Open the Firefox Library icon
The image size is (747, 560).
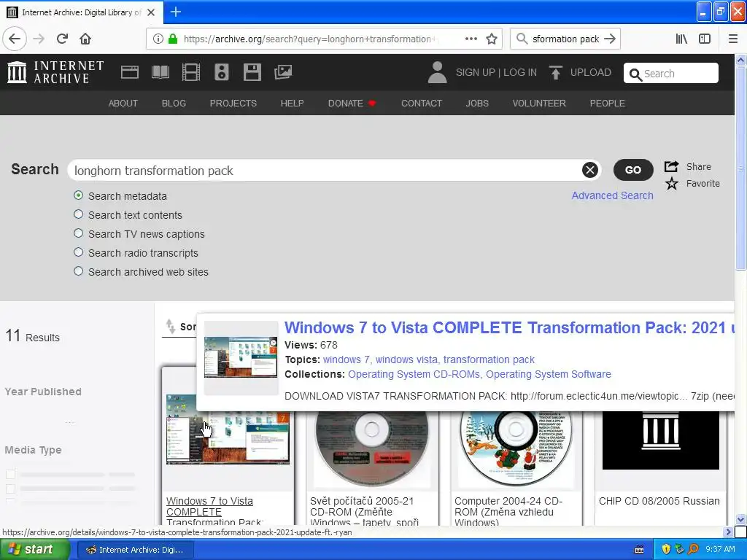pyautogui.click(x=681, y=39)
